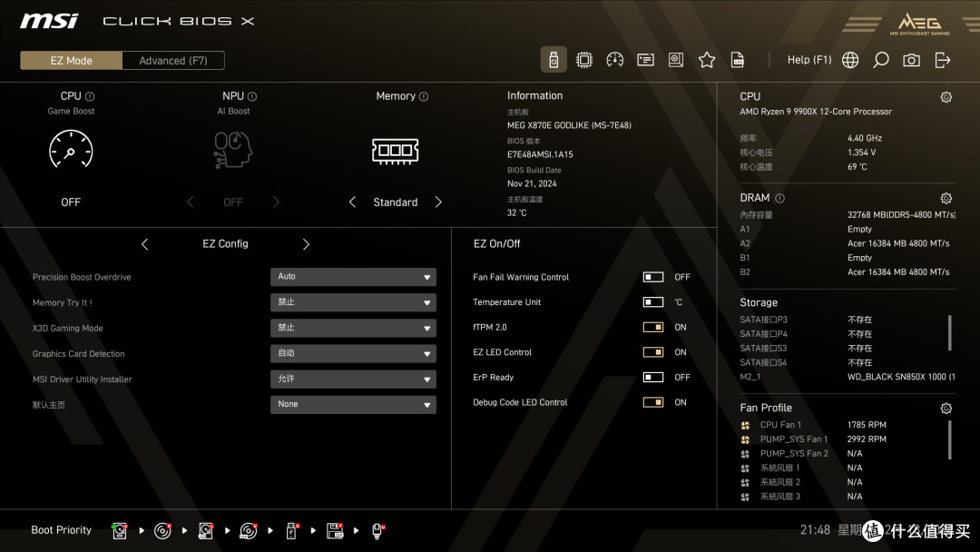Open the CPU chip icon in toolbar
980x552 pixels.
pos(583,60)
